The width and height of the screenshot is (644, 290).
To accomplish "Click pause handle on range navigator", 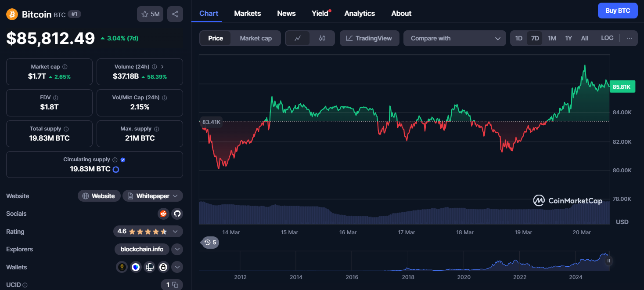I will click(x=608, y=261).
